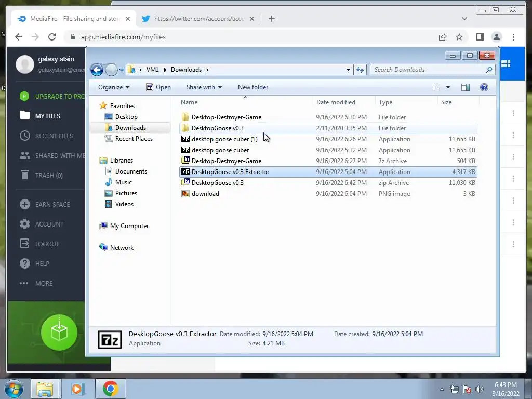Select the DesktopGoose v0.3 folder icon
The image size is (532, 399).
185,128
